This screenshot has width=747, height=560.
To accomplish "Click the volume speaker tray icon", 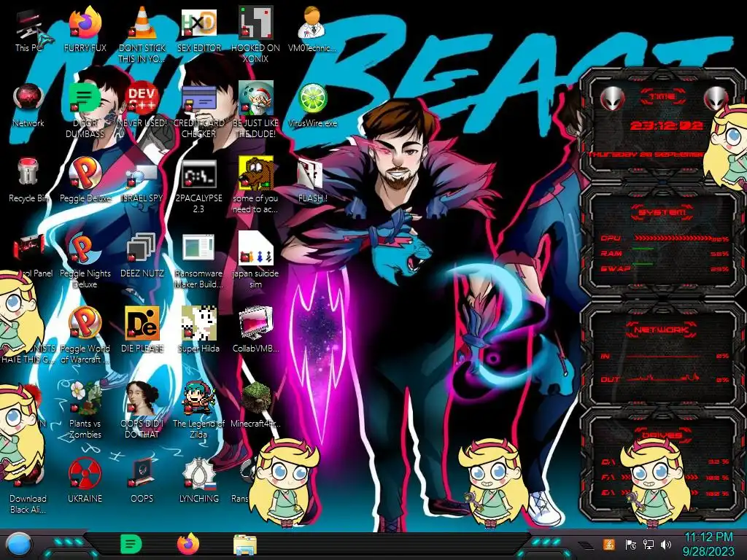I will pyautogui.click(x=666, y=544).
